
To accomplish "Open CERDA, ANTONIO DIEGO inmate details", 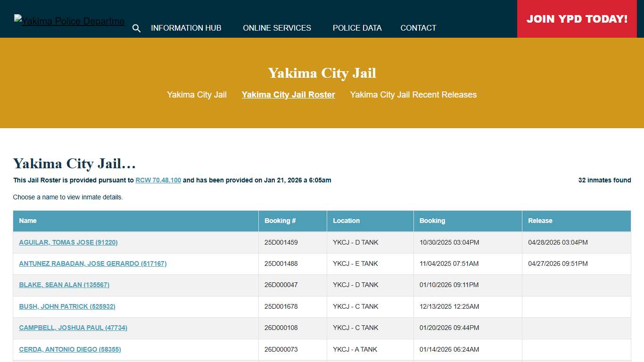I will coord(70,349).
